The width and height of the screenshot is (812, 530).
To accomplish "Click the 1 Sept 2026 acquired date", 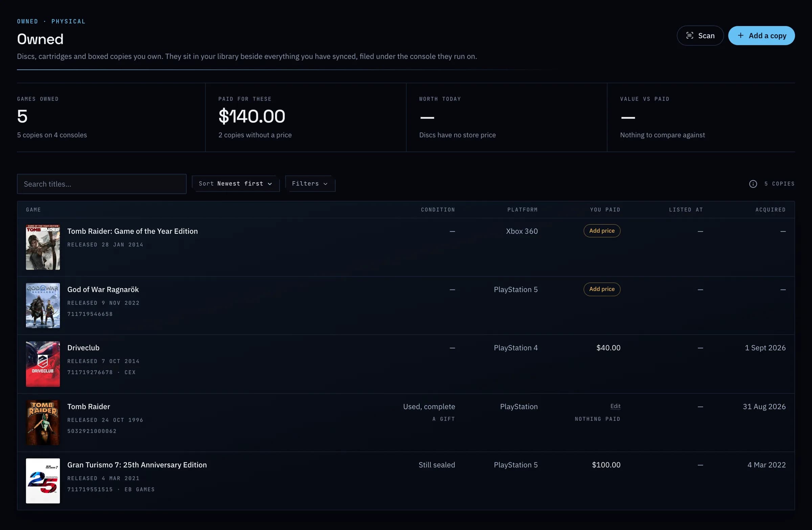I will [765, 348].
